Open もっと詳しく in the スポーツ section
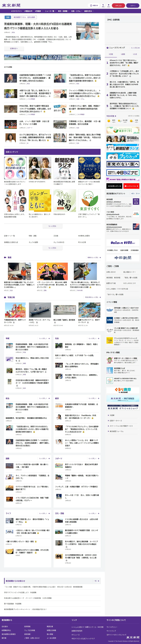 94,459
